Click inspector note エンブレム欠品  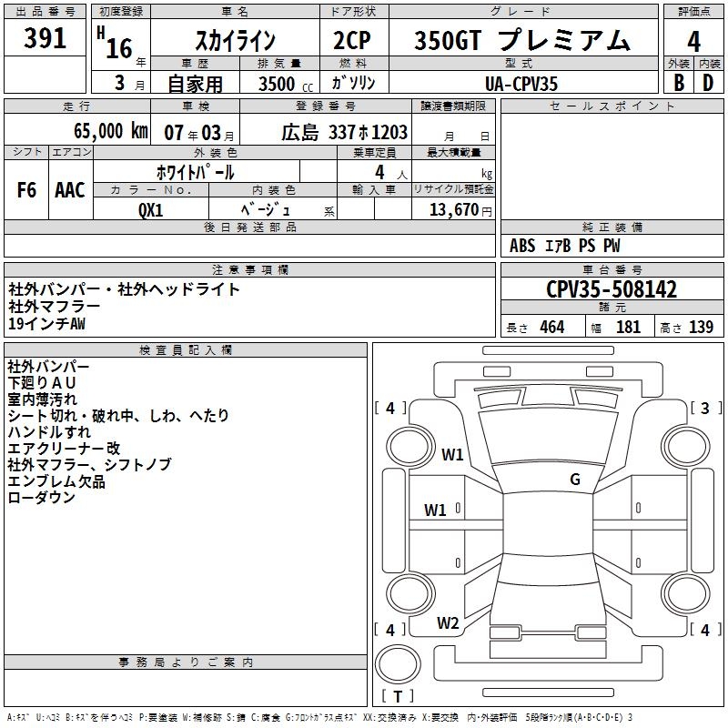coord(56,481)
